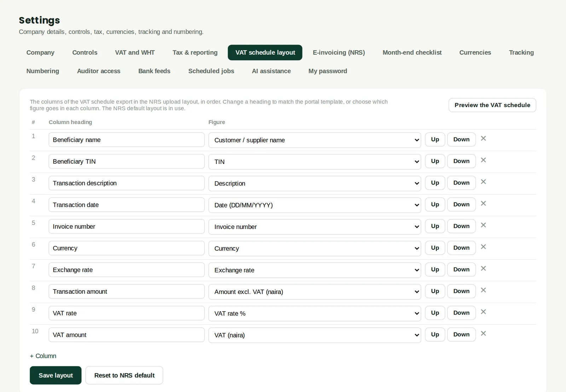Delete the Beneficiary TIN row with X

[x=483, y=160]
